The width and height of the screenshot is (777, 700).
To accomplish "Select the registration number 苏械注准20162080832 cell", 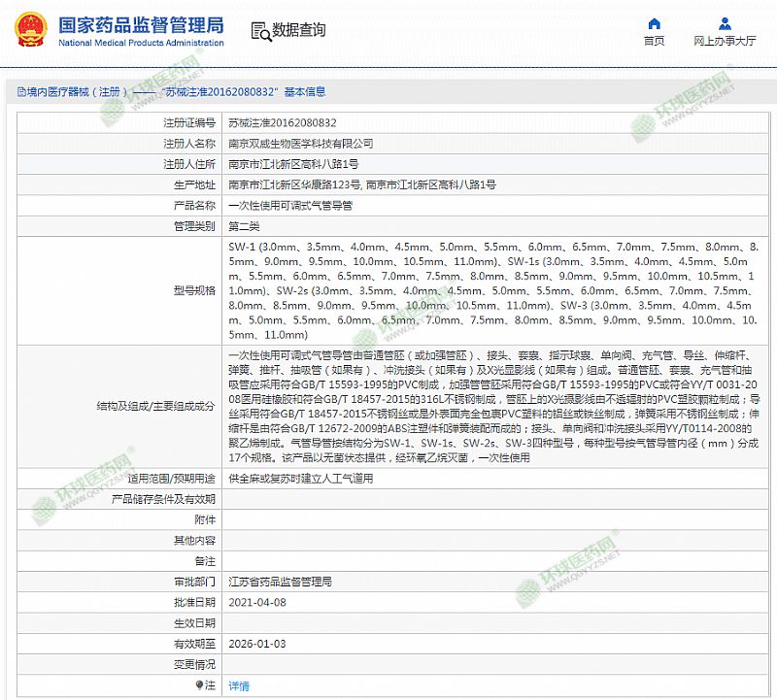I will tap(282, 123).
